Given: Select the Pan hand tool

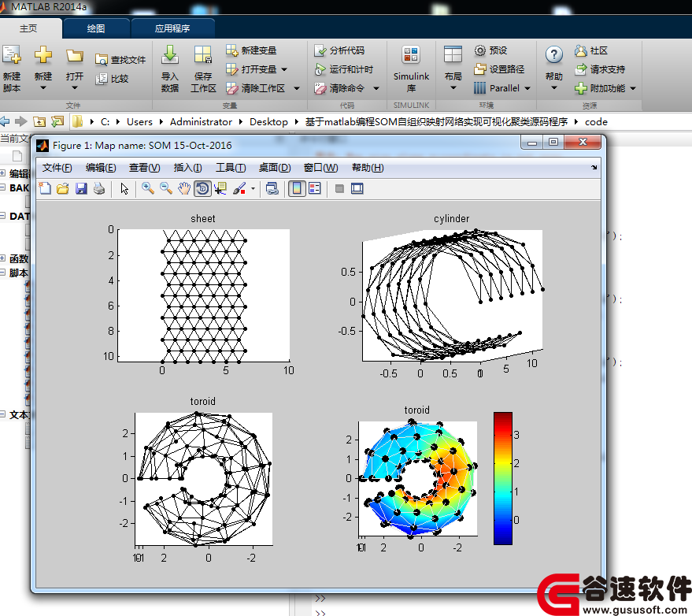Looking at the screenshot, I should pyautogui.click(x=184, y=189).
